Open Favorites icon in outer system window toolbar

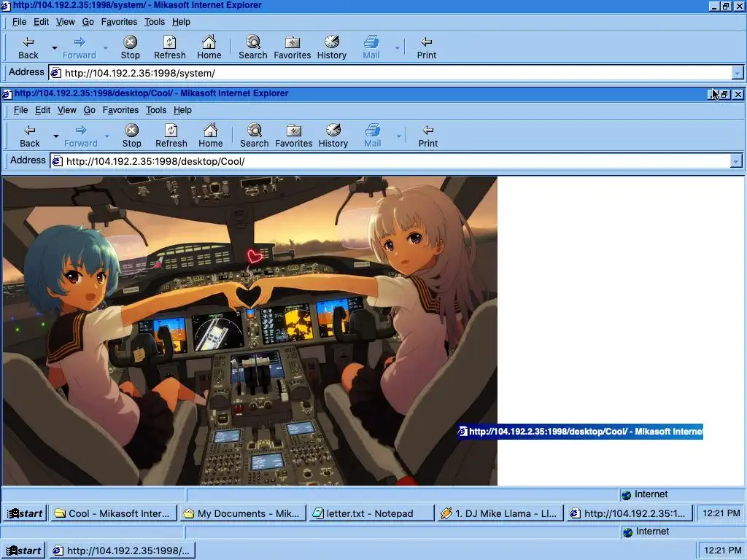[x=292, y=48]
